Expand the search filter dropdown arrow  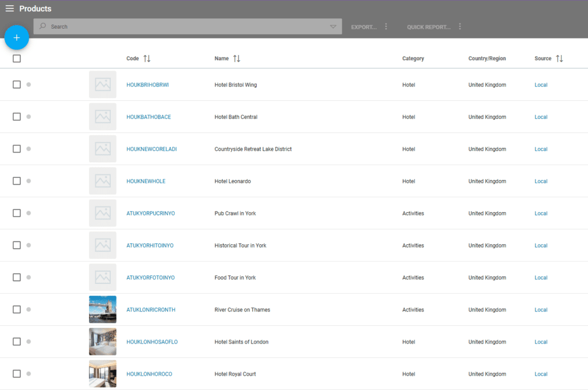click(x=333, y=27)
